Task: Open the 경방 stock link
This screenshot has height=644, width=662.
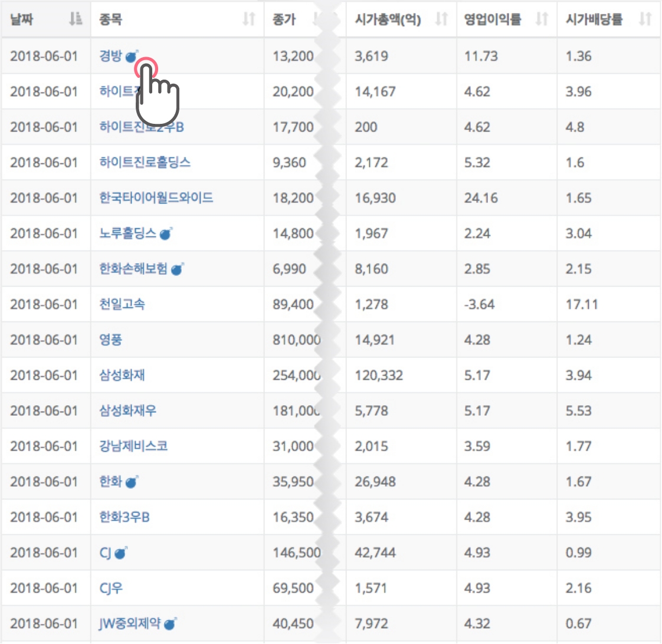Action: pos(110,55)
